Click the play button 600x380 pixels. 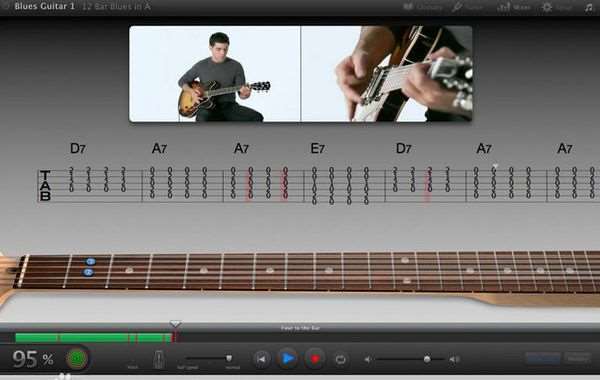coord(288,359)
